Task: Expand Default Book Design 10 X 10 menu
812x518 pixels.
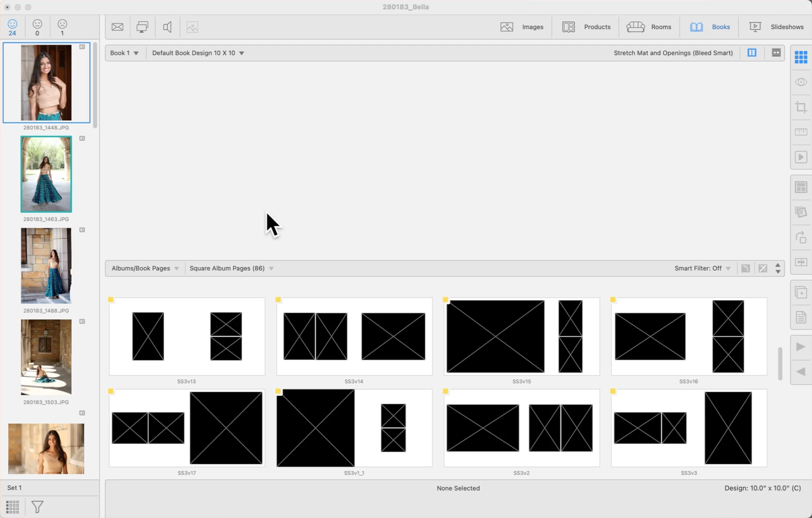Action: [198, 53]
